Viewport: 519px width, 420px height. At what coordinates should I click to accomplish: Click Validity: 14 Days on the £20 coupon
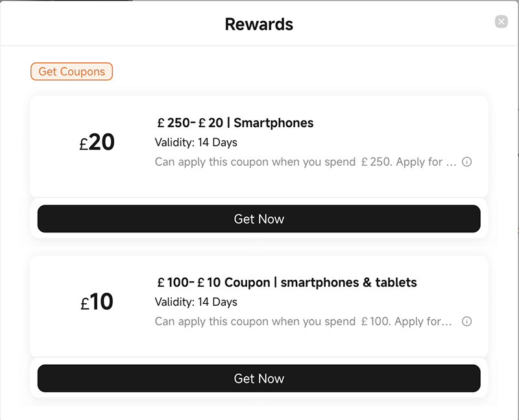tap(196, 142)
